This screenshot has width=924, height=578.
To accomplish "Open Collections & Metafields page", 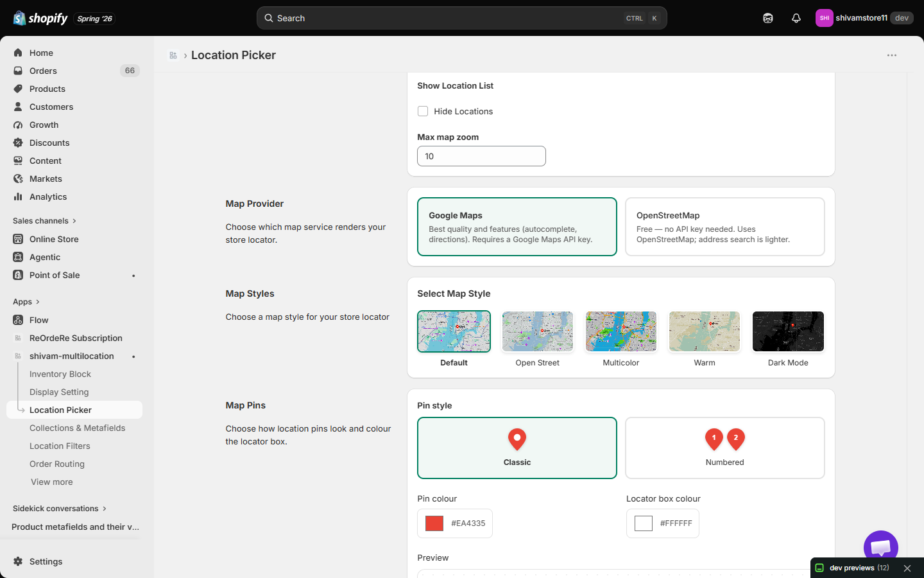I will 78,428.
